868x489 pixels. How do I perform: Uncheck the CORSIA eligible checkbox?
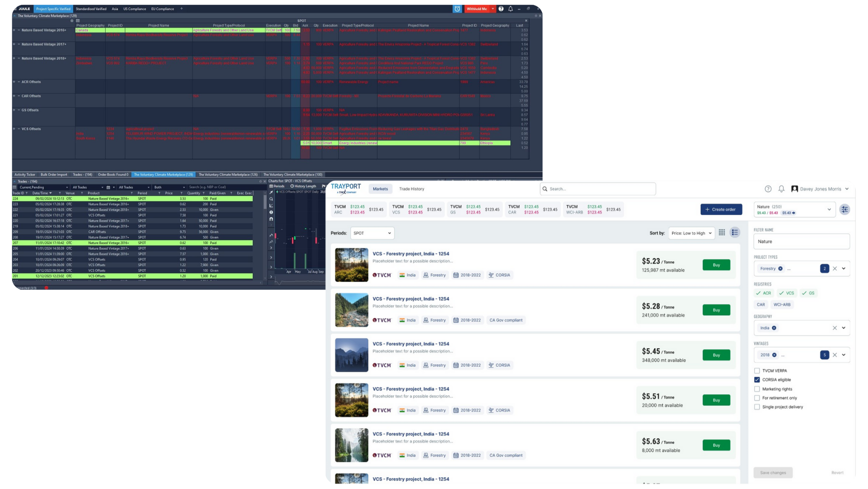tap(757, 380)
